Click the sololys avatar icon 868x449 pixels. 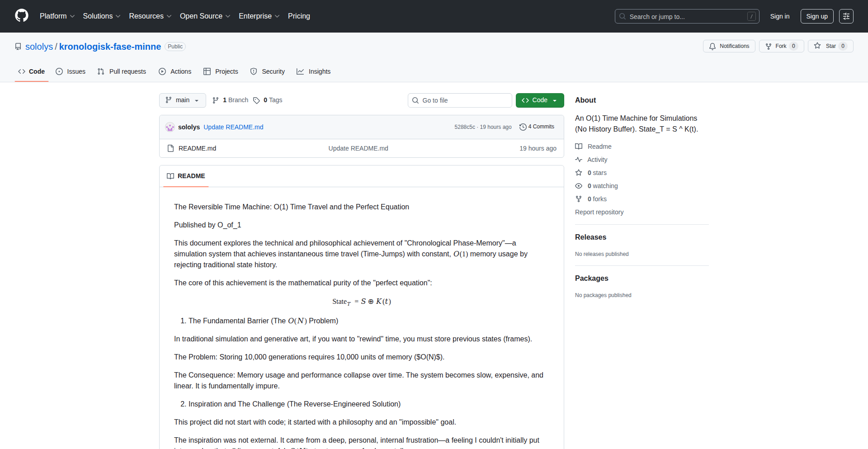170,127
